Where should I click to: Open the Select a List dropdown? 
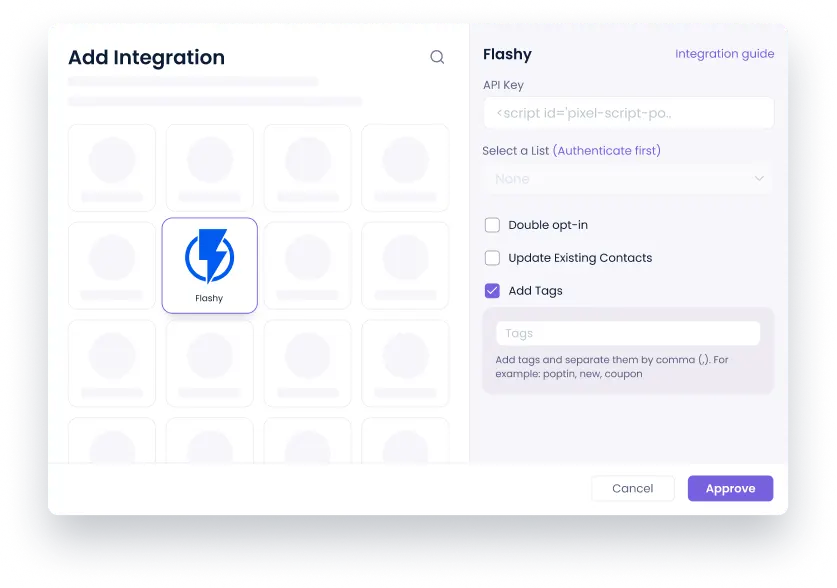(628, 179)
